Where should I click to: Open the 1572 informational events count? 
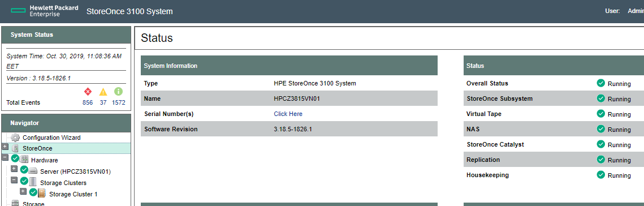(x=119, y=102)
